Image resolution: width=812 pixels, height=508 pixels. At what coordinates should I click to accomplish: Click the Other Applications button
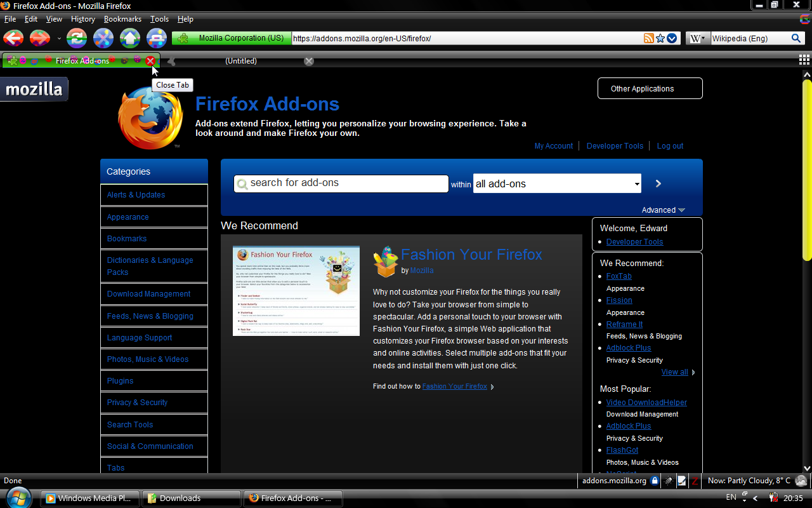click(x=650, y=89)
